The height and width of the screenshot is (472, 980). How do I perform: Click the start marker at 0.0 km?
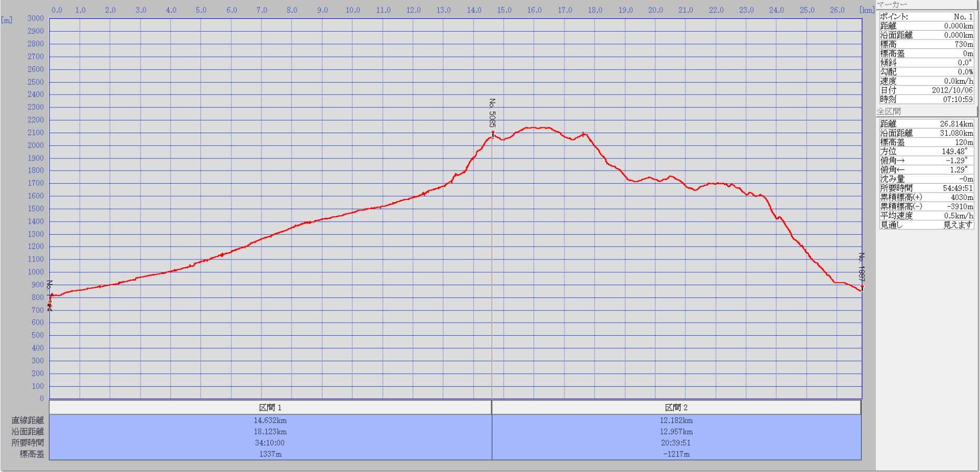point(50,305)
